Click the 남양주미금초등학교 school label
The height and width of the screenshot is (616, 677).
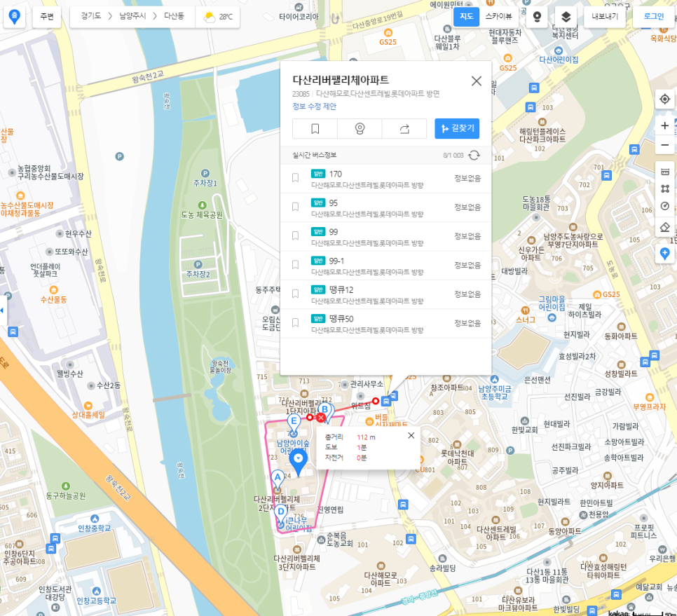tap(495, 393)
